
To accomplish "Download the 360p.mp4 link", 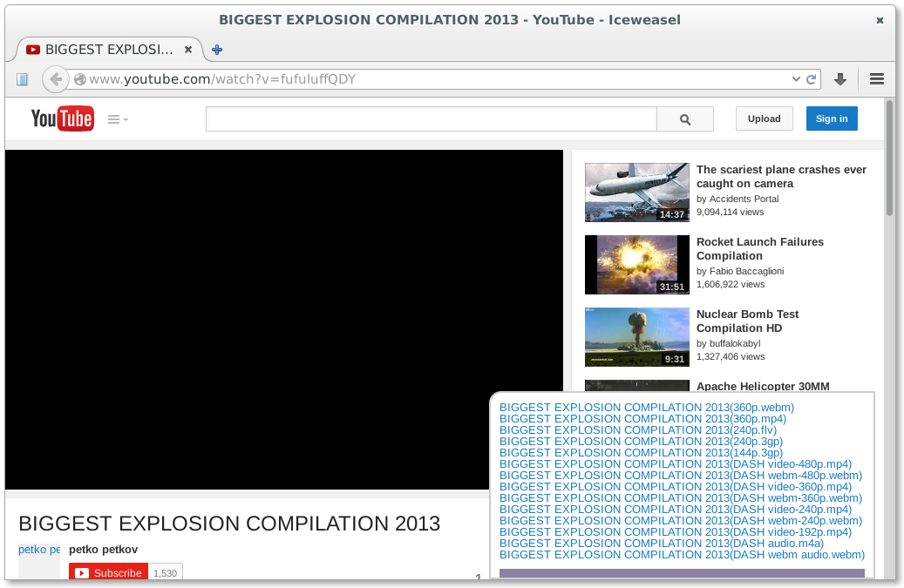I will coord(642,419).
